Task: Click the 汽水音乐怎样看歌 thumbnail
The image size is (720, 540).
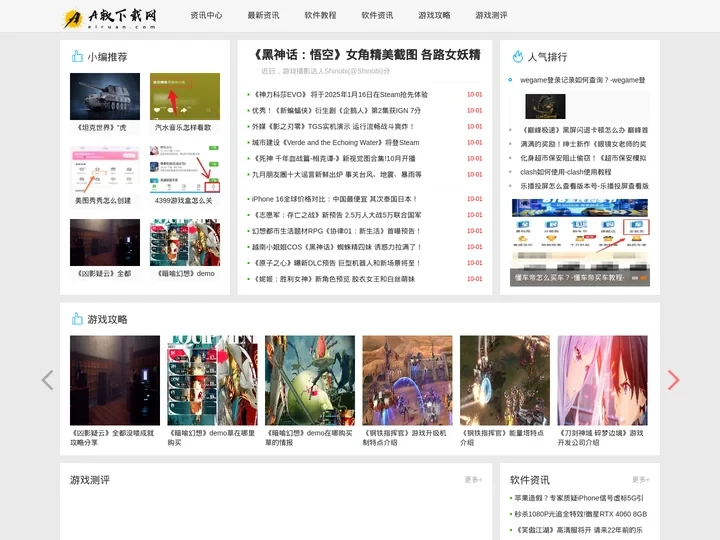Action: [185, 96]
